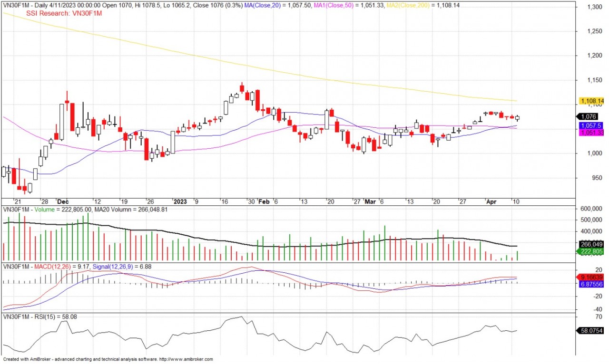Select the 1,108.14 yellow price label
Screen dimensions: 609x364
591,101
